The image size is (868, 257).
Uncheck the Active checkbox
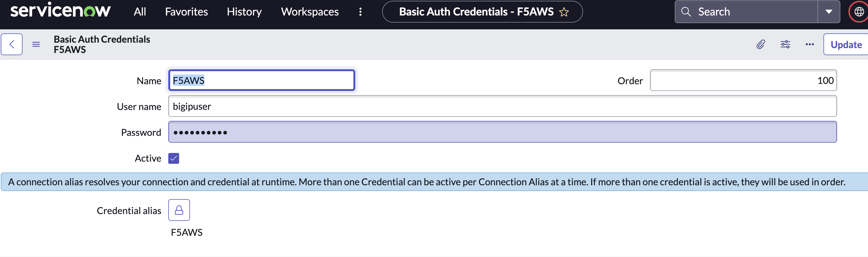coord(174,158)
